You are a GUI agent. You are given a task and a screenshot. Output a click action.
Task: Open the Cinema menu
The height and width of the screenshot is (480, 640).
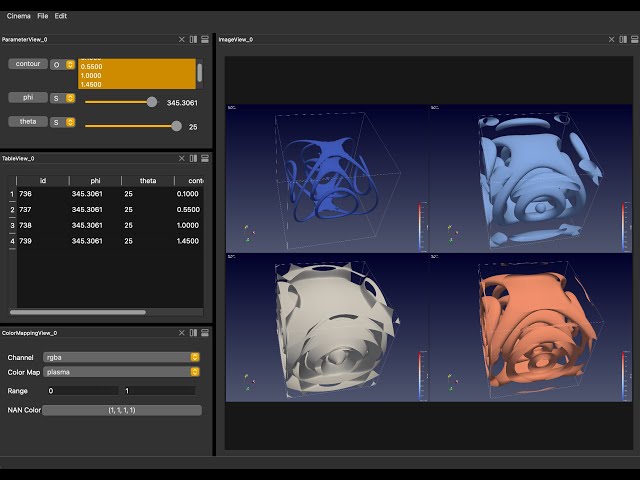[18, 16]
